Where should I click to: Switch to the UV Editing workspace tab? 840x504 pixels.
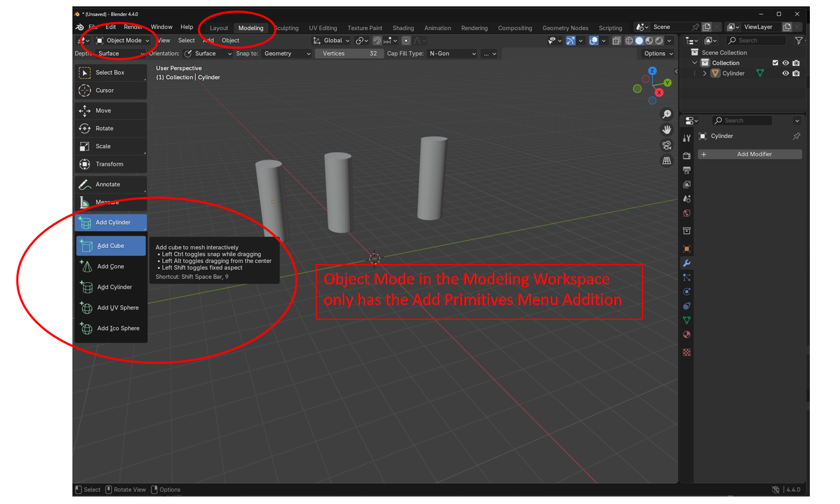pyautogui.click(x=323, y=28)
